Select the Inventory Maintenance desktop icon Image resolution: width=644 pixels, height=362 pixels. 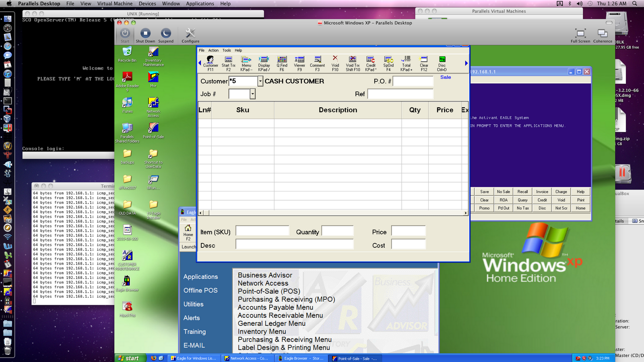[x=153, y=57]
